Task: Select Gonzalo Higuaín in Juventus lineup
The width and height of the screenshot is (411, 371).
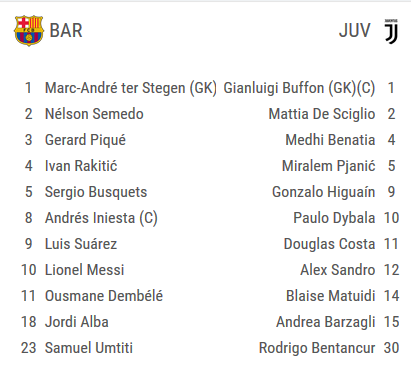Action: (323, 192)
